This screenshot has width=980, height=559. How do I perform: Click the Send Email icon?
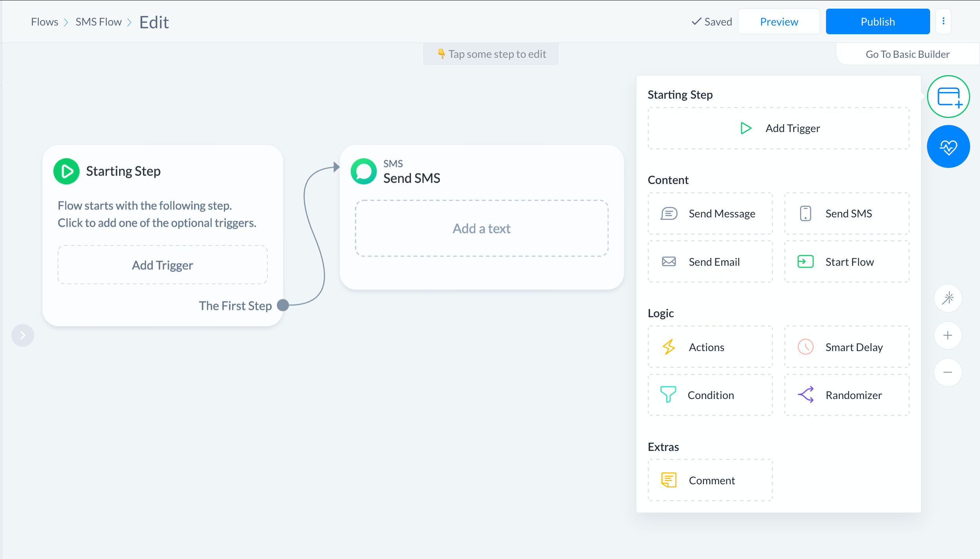tap(669, 261)
